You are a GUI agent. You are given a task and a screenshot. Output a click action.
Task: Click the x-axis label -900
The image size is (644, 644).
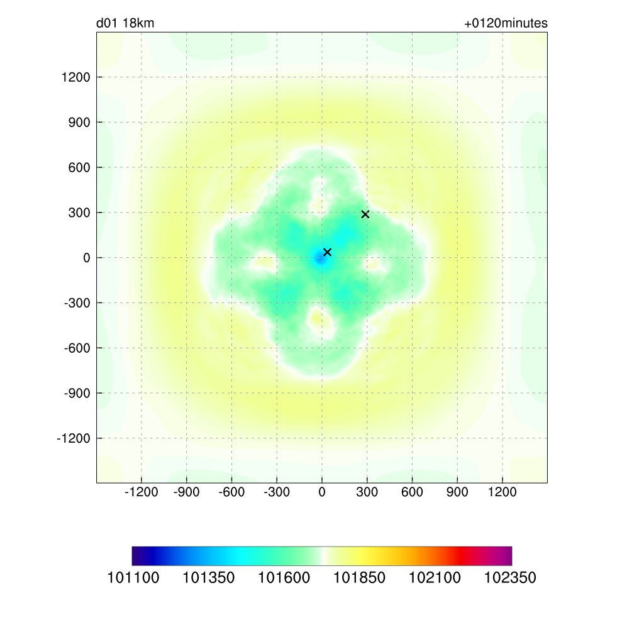[186, 492]
